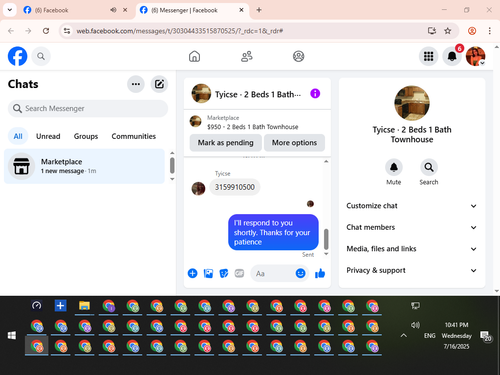
Task: Click the Search Messenger field
Action: point(88,108)
